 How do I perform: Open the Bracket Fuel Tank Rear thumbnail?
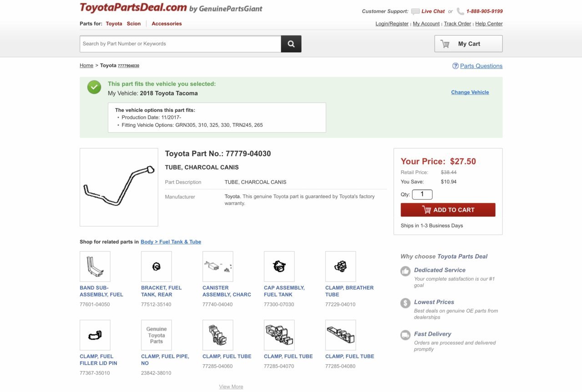157,266
